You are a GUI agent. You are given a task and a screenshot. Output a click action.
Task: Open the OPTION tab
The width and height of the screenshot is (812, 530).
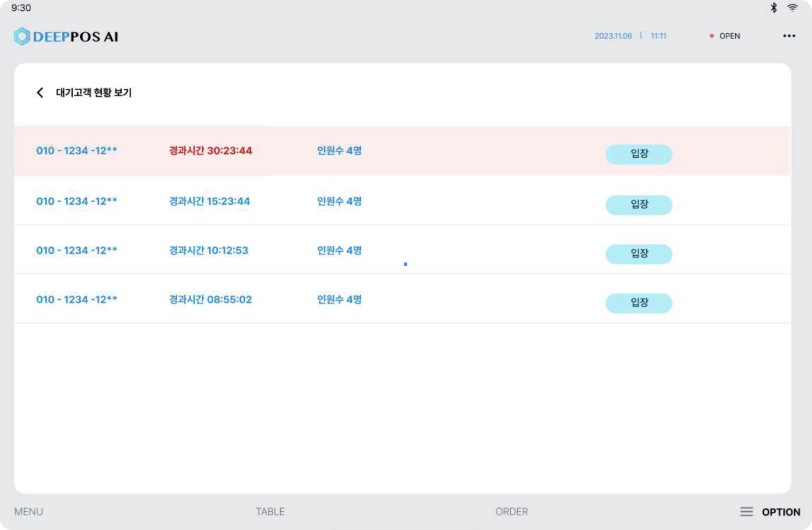tap(781, 512)
